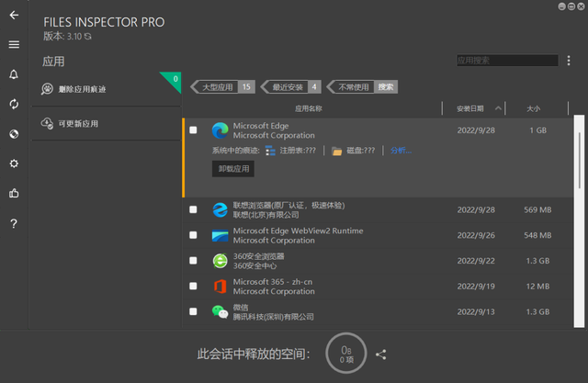This screenshot has width=588, height=383.
Task: Click the three-dot more options icon
Action: click(x=569, y=61)
